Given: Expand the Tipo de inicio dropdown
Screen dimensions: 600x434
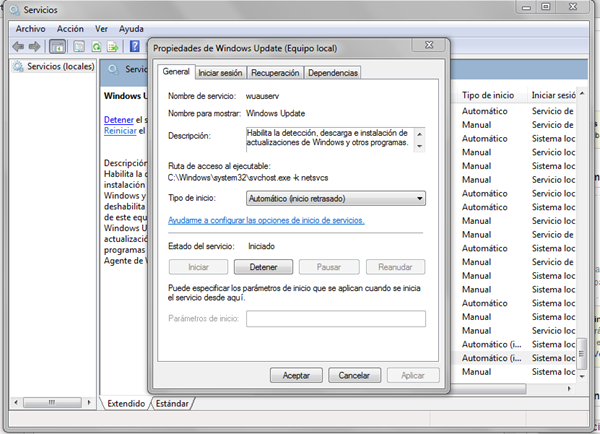Looking at the screenshot, I should tap(336, 198).
